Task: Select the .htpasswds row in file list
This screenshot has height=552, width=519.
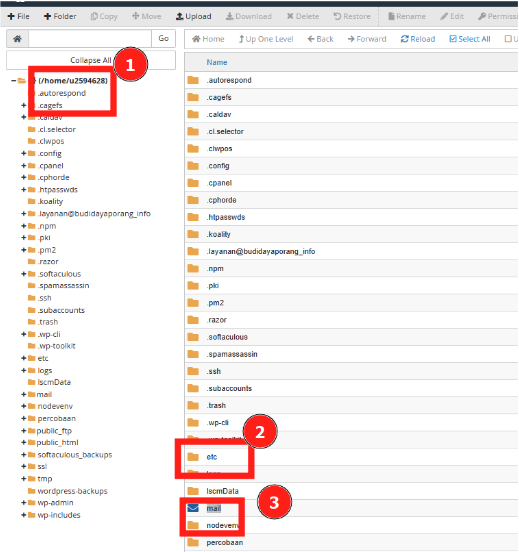Action: tap(351, 217)
